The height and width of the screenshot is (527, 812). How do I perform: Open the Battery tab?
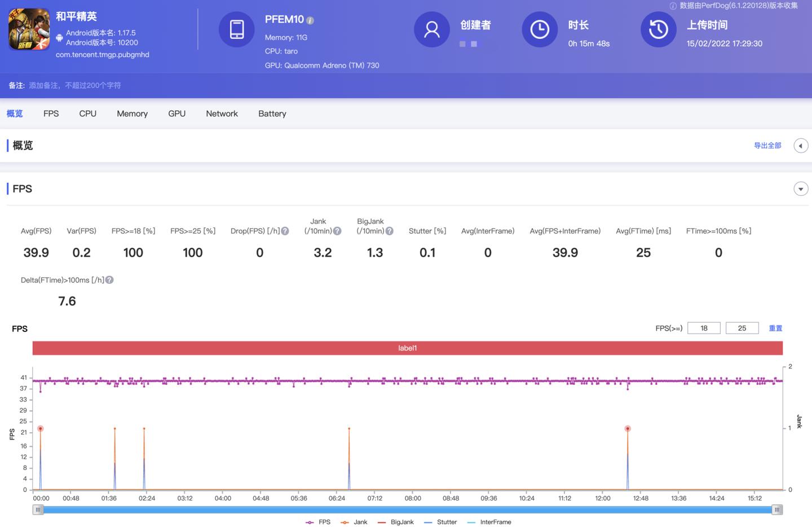(272, 113)
